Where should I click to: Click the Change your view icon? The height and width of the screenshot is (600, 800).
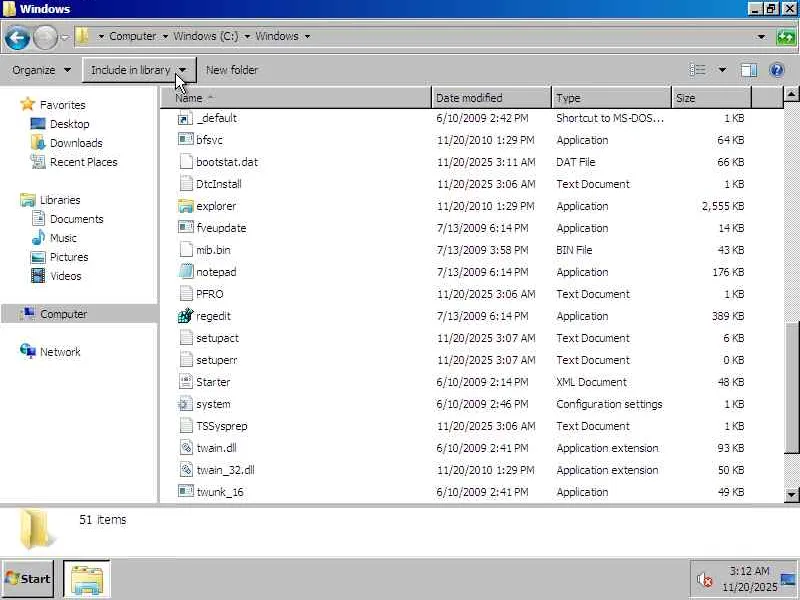click(x=697, y=70)
